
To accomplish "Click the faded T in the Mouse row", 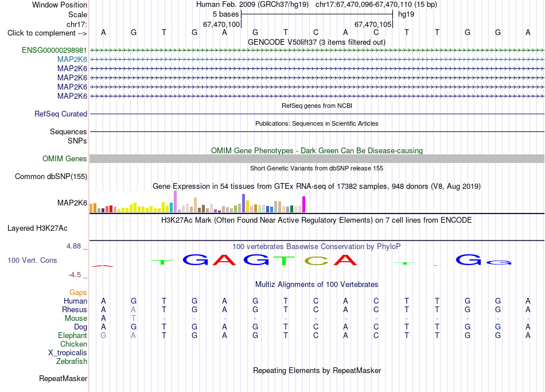I will click(134, 318).
